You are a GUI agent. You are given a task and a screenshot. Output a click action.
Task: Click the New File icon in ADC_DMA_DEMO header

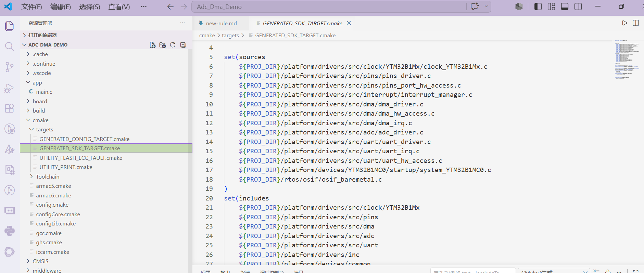pyautogui.click(x=153, y=45)
